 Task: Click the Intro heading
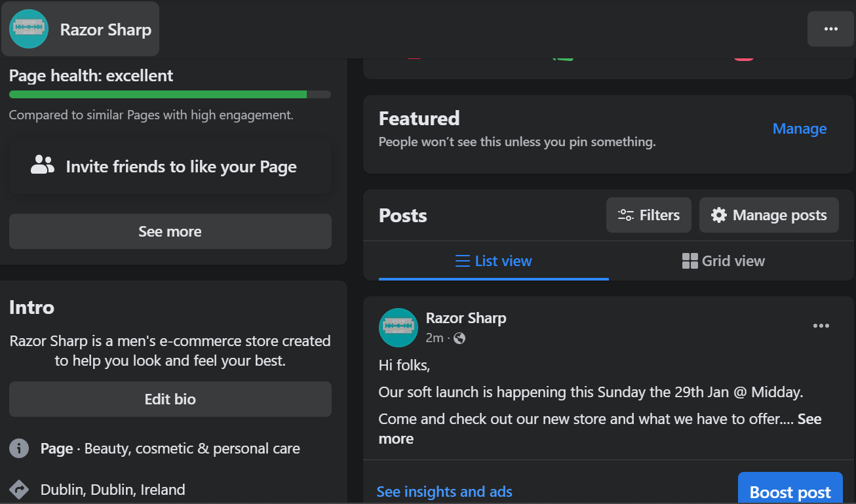coord(31,307)
